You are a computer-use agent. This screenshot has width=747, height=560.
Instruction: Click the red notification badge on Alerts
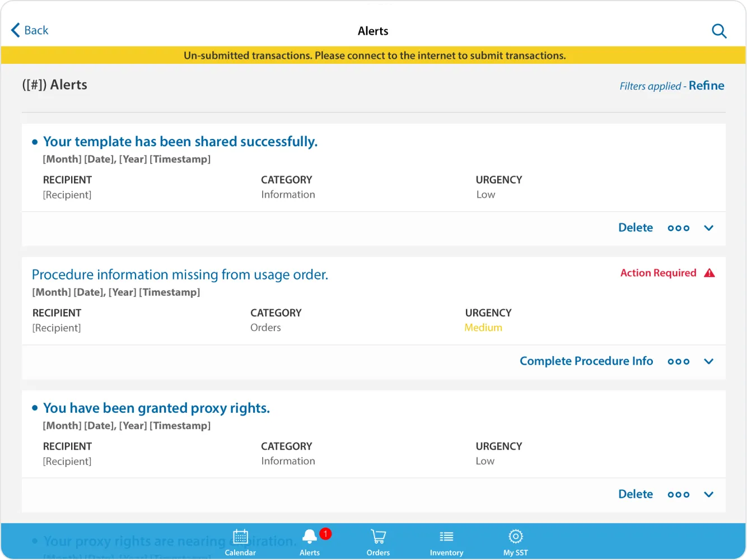325,534
